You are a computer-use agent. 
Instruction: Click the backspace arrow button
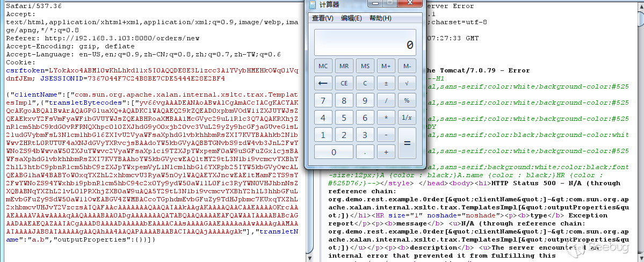pos(323,83)
